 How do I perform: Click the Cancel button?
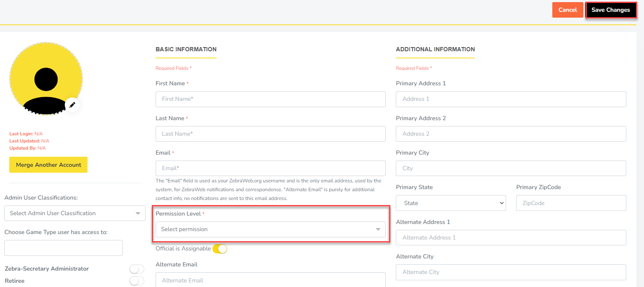point(567,10)
